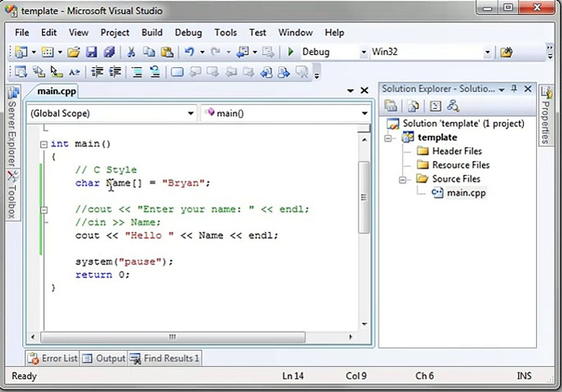Save main.cpp with the floppy disk icon
Viewport: 562px width, 392px height.
click(x=91, y=52)
